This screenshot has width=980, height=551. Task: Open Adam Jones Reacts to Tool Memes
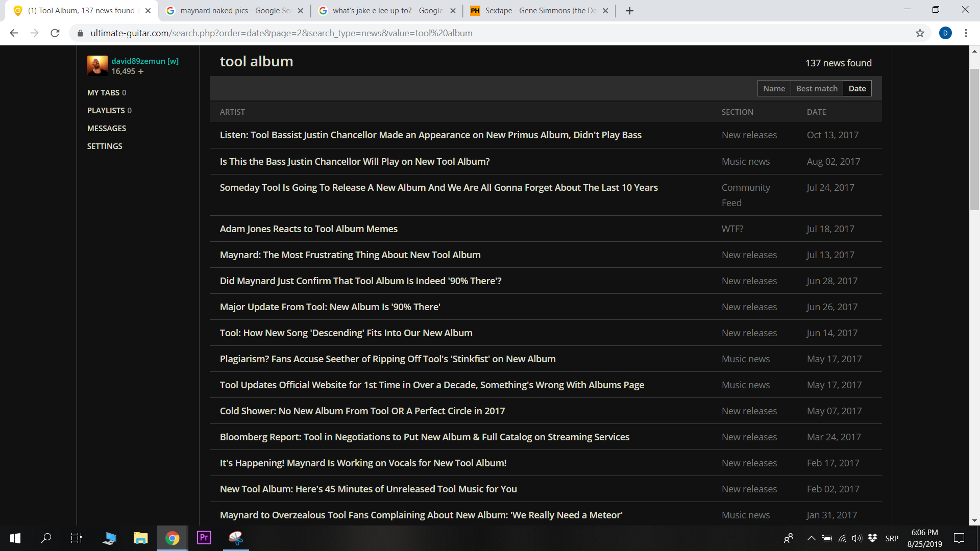pyautogui.click(x=308, y=229)
